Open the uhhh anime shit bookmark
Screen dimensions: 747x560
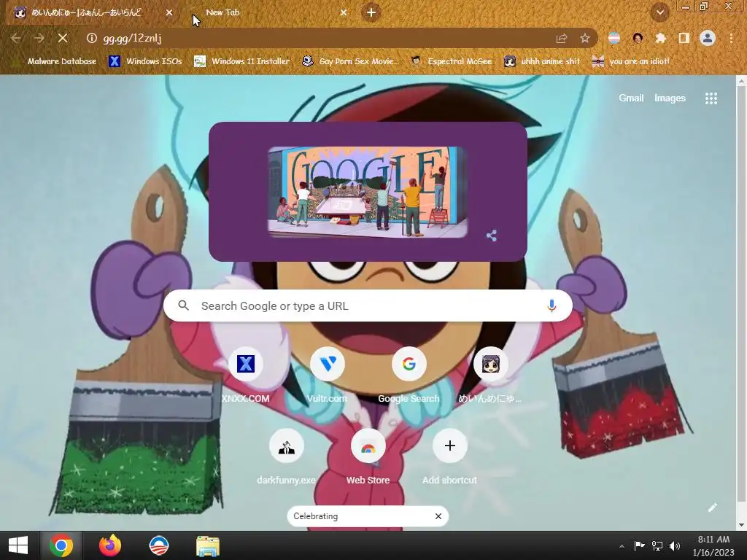(543, 61)
